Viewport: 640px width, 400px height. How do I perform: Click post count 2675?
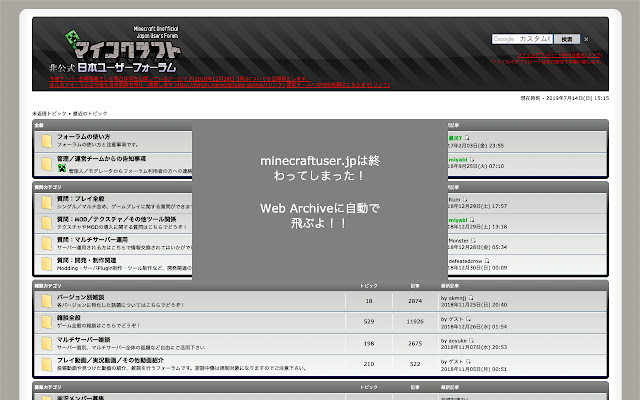click(x=415, y=344)
